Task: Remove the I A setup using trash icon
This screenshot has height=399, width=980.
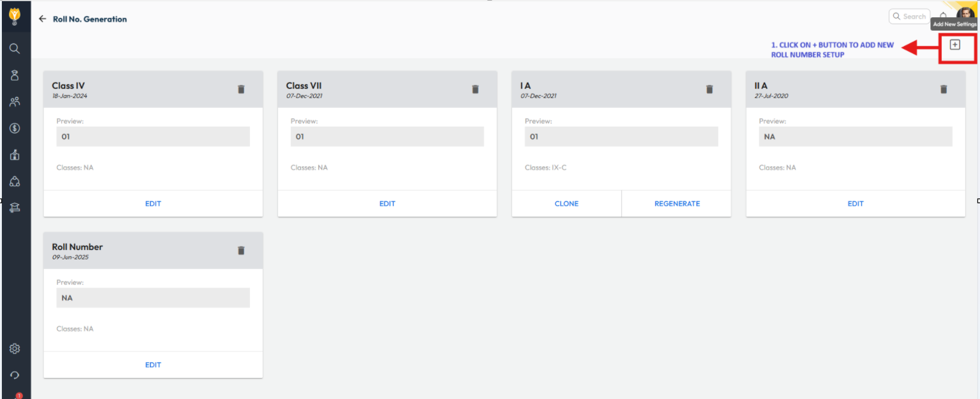Action: [709, 89]
